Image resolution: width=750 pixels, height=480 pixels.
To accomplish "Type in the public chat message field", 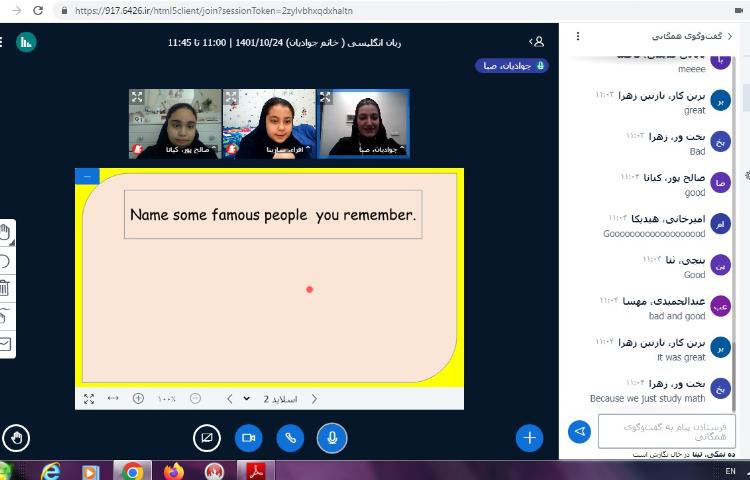I will point(666,431).
